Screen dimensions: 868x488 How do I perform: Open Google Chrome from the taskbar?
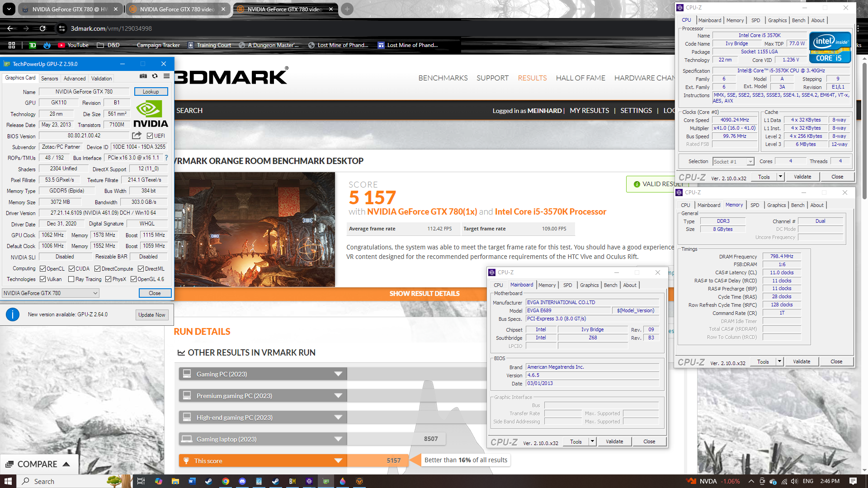[225, 481]
